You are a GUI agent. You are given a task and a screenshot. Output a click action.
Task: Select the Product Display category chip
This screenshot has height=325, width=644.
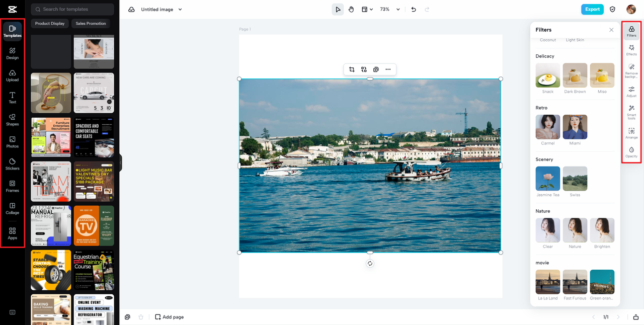50,23
